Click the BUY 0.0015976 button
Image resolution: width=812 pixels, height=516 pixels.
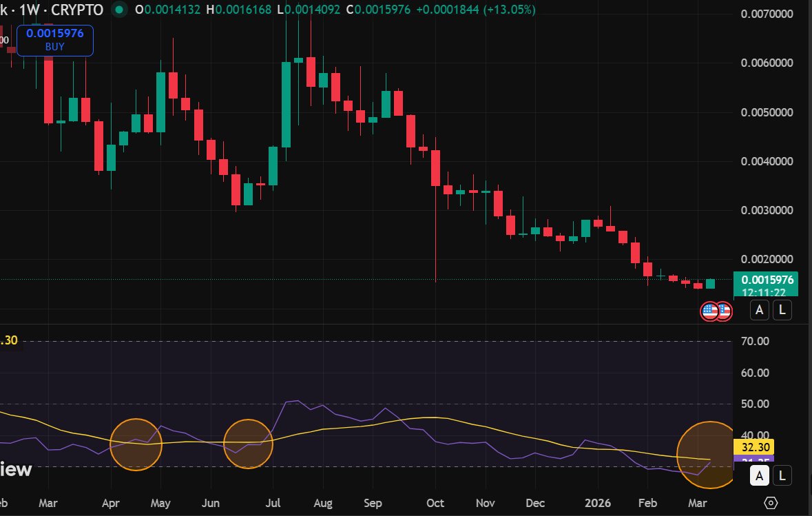[55, 40]
